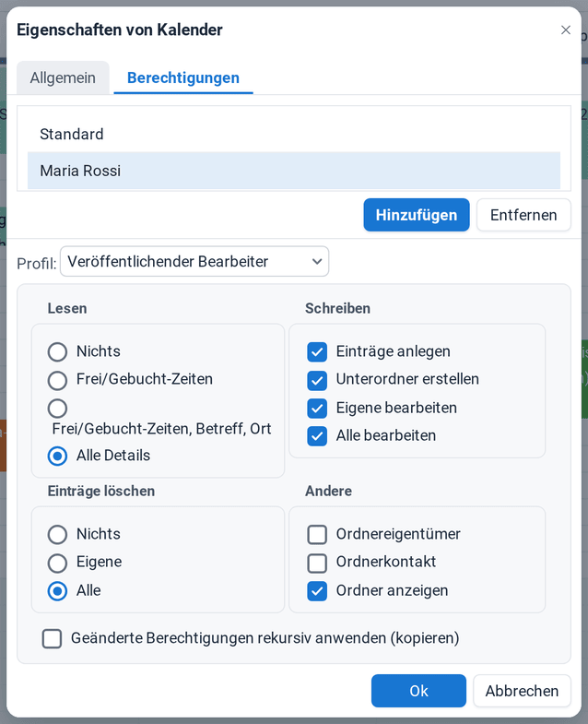Open the Berechtigungen tab
The image size is (588, 724).
pos(183,77)
